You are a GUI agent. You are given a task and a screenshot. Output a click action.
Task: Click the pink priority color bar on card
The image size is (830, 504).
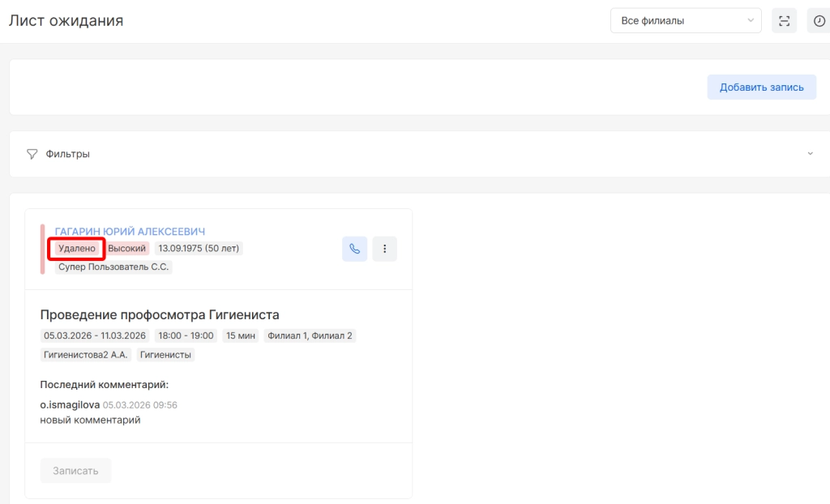point(43,249)
